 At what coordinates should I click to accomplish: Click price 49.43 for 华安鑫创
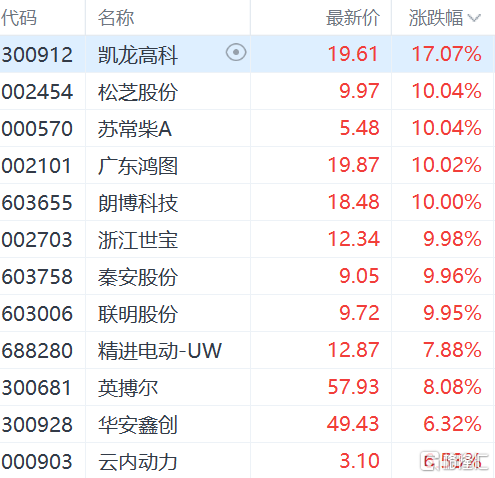click(x=353, y=424)
